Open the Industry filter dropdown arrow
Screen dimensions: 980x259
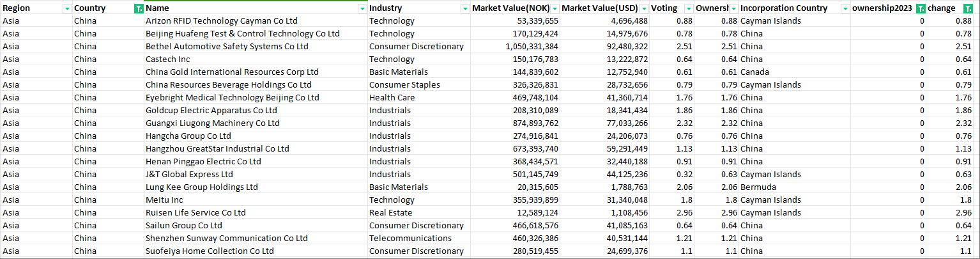(x=465, y=8)
